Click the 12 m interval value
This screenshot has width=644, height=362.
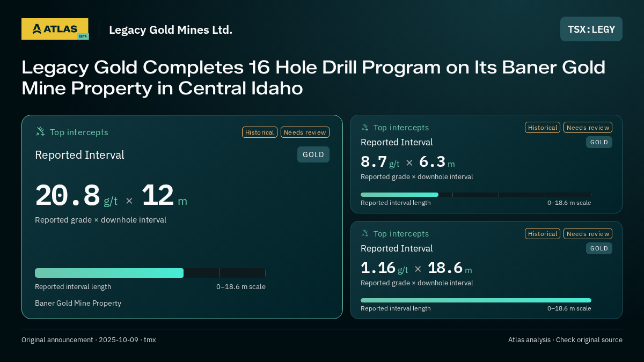click(164, 195)
